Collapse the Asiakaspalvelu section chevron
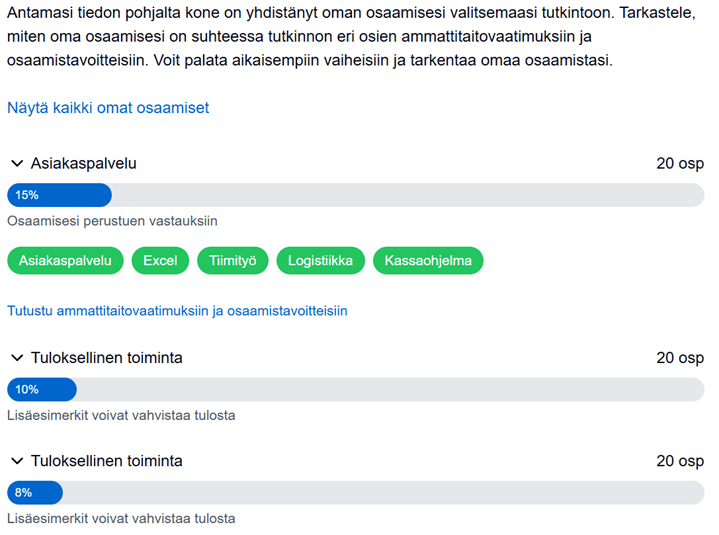 (x=17, y=163)
